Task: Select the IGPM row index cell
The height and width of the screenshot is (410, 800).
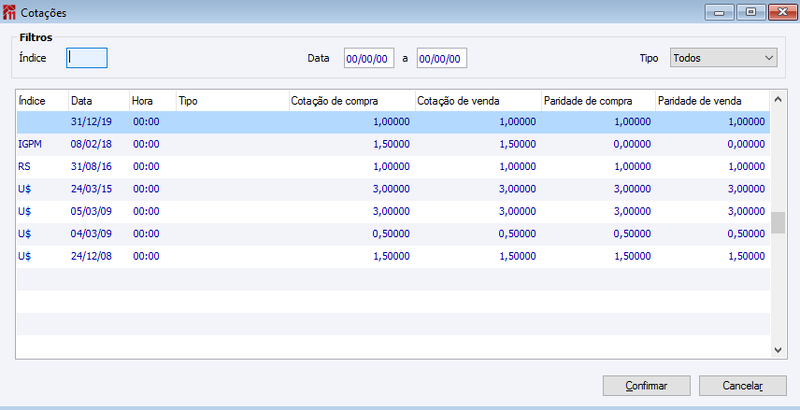Action: [x=30, y=144]
